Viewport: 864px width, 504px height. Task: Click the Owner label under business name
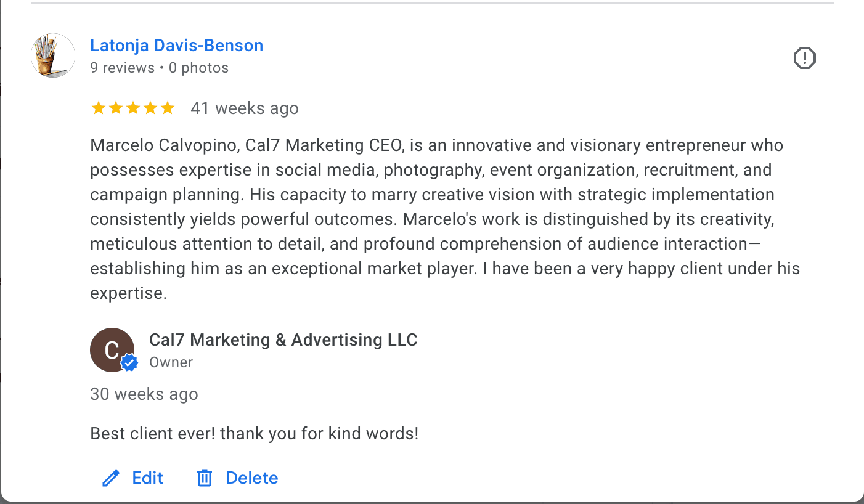(x=171, y=362)
